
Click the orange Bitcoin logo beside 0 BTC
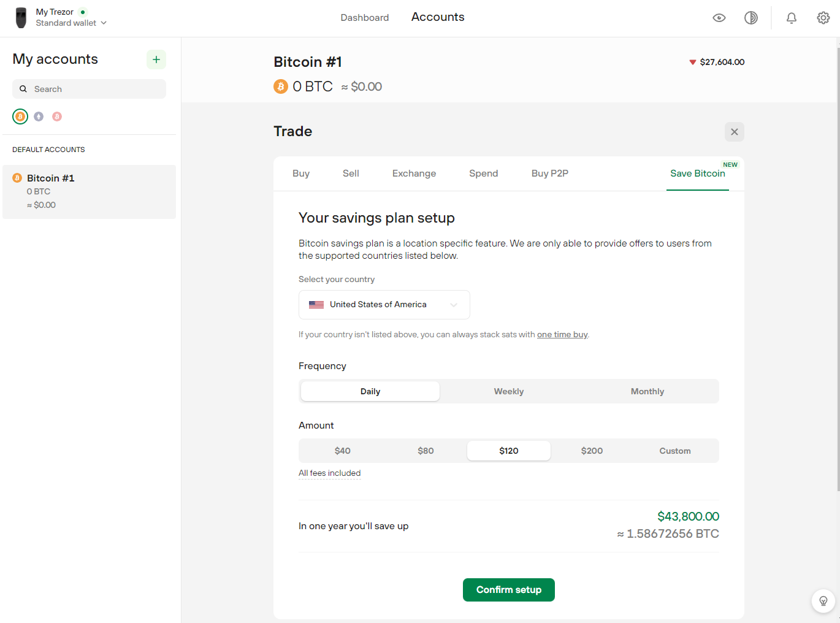point(281,86)
